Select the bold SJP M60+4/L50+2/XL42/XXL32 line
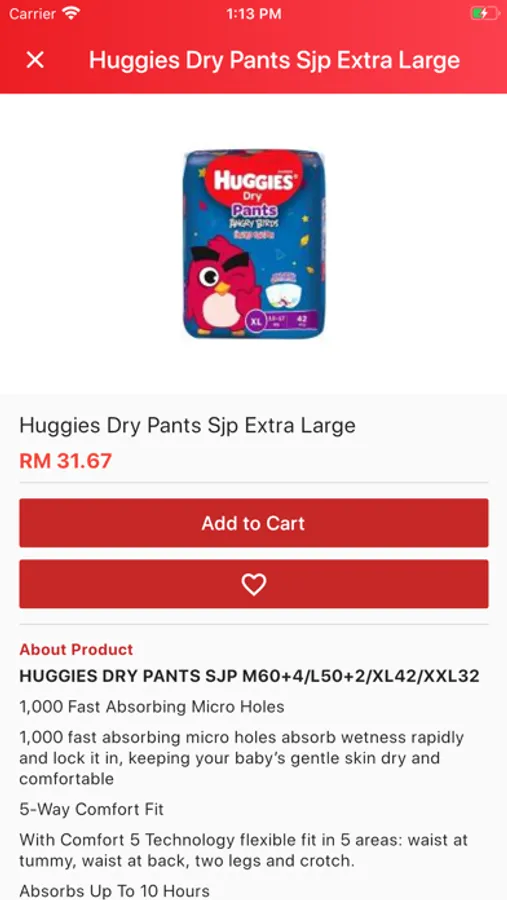This screenshot has height=900, width=507. (x=249, y=676)
